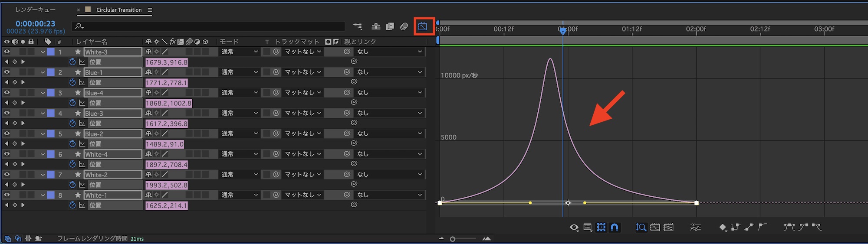Image resolution: width=868 pixels, height=244 pixels.
Task: Toggle position stopwatch for White-3
Action: (72, 62)
